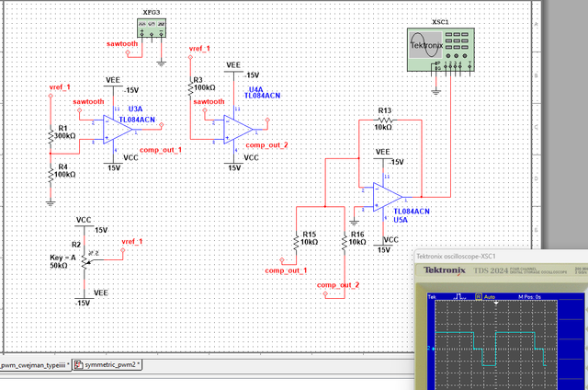Click the comp_out_1 label below R15

pos(286,270)
